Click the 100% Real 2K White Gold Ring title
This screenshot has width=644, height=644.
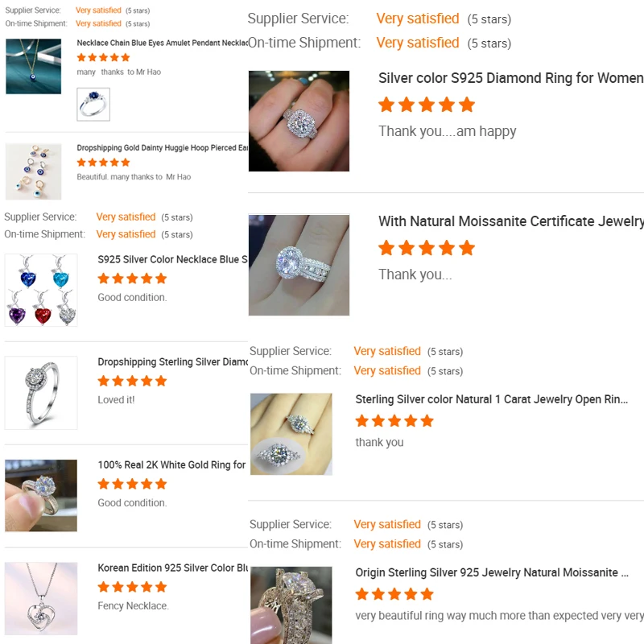(171, 465)
